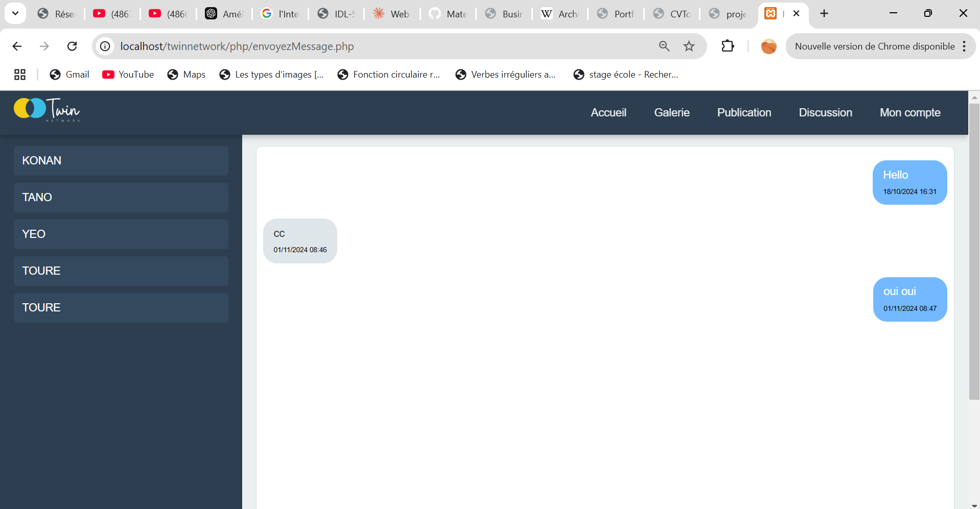Bookmark this page with the star icon

coord(689,46)
